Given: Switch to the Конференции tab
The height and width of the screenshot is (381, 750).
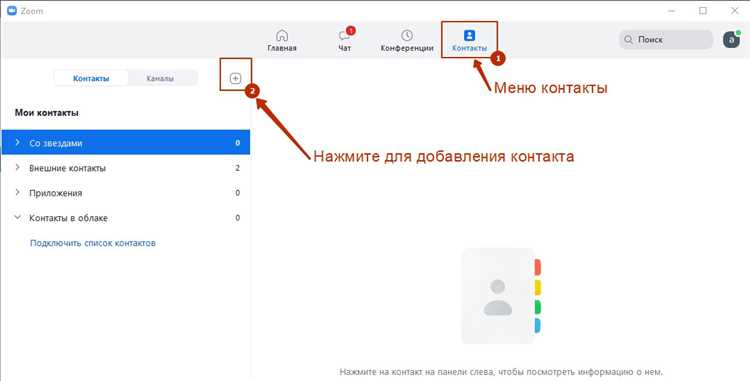Looking at the screenshot, I should coord(407,41).
